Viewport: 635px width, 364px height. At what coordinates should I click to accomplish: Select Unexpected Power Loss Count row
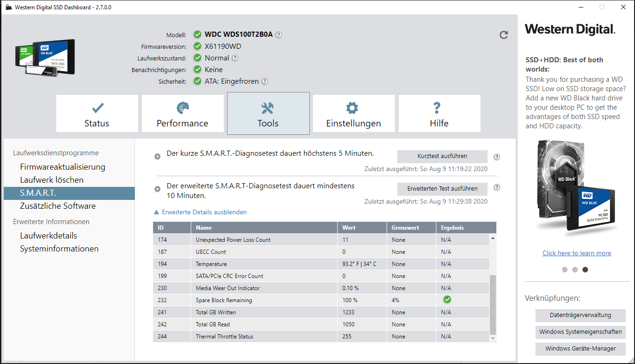321,240
